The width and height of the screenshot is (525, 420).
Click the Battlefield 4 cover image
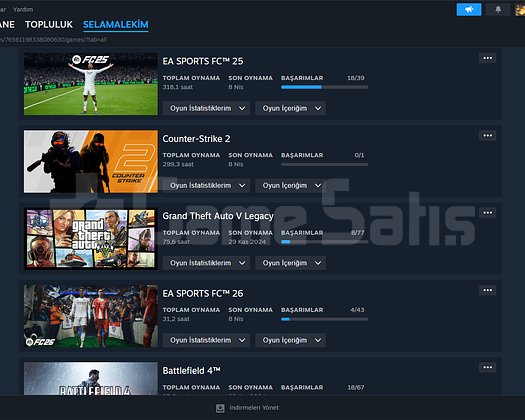click(91, 378)
